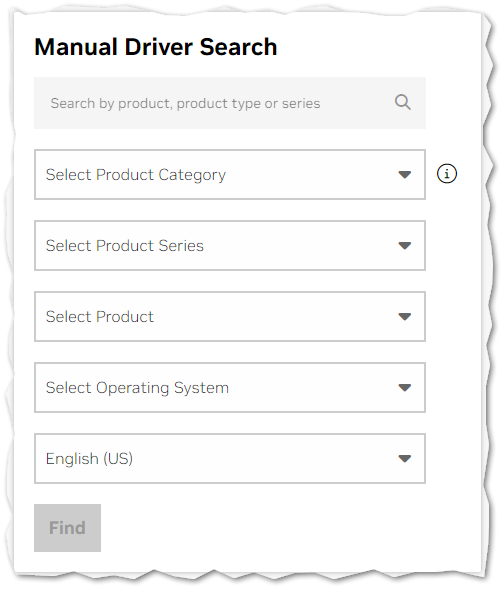Open the English (US) language selector

(230, 458)
